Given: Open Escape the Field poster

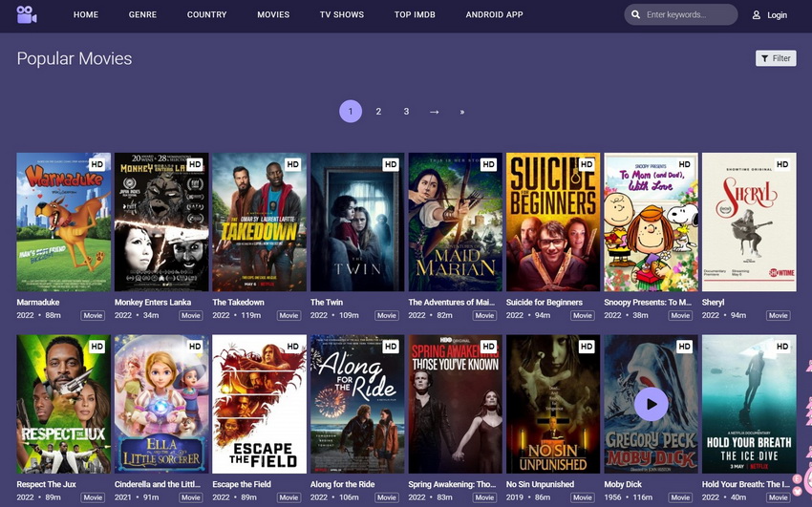Looking at the screenshot, I should (x=259, y=404).
